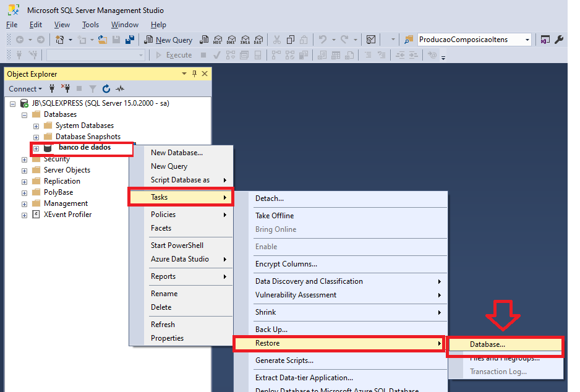Open the Reports submenu
The height and width of the screenshot is (392, 580).
(x=181, y=276)
